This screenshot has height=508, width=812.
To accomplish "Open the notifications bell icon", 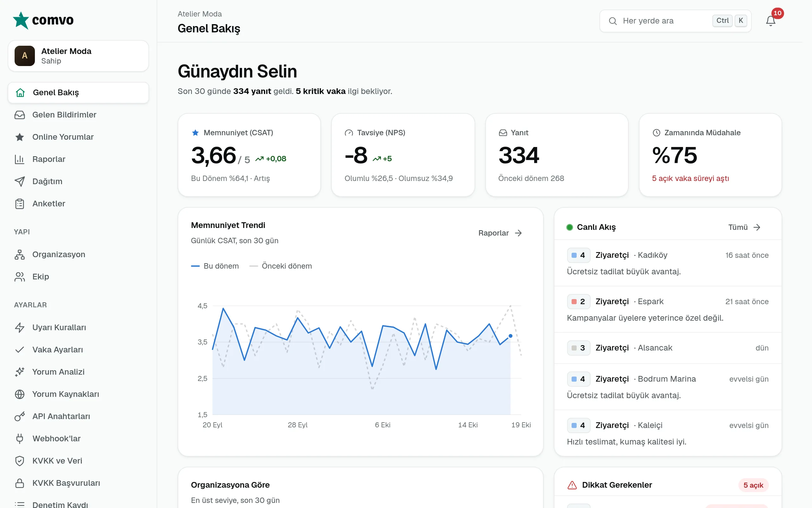I will click(770, 21).
